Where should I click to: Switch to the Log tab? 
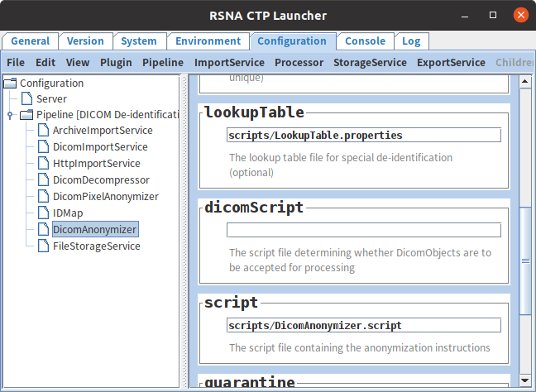(411, 41)
